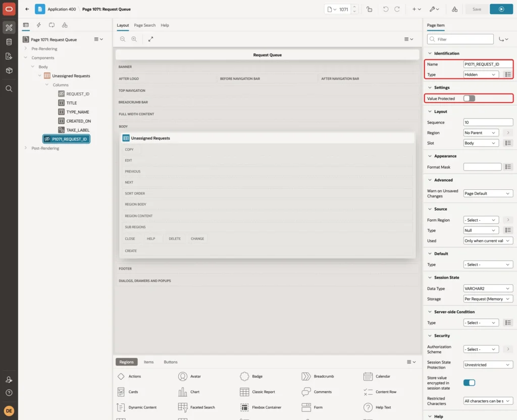Viewport: 517px width, 420px height.
Task: Click the Save button
Action: (x=477, y=9)
